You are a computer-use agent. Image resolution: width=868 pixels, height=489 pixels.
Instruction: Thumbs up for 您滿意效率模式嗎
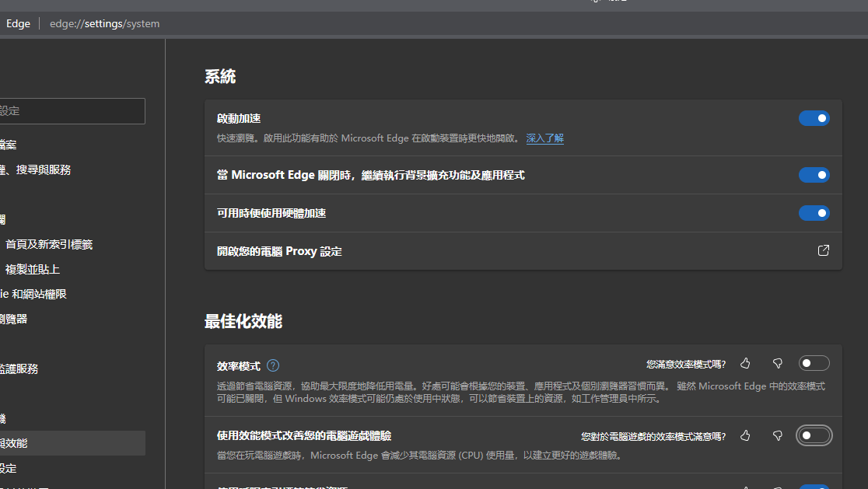pyautogui.click(x=745, y=363)
